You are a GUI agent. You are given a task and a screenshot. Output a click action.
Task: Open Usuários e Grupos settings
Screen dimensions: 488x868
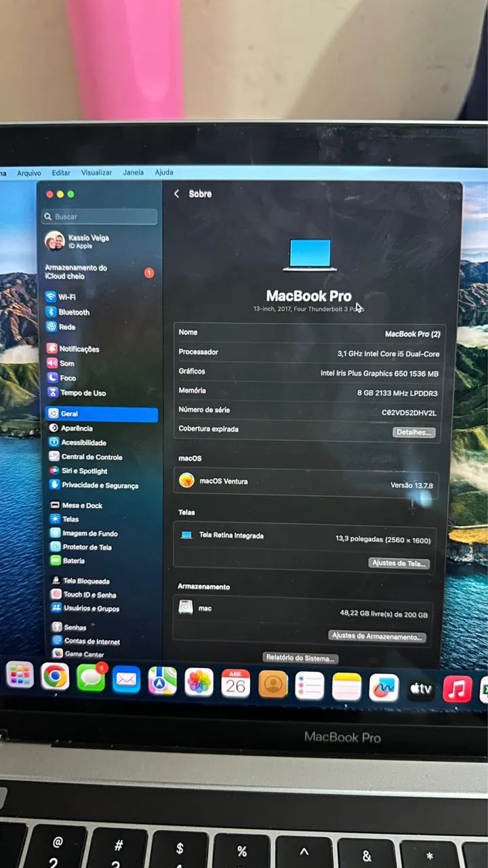point(86,608)
